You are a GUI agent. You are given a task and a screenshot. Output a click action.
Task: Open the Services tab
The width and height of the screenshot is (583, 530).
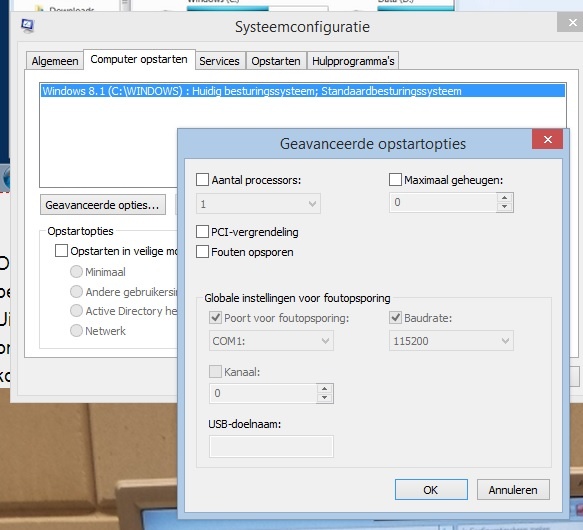[x=219, y=61]
